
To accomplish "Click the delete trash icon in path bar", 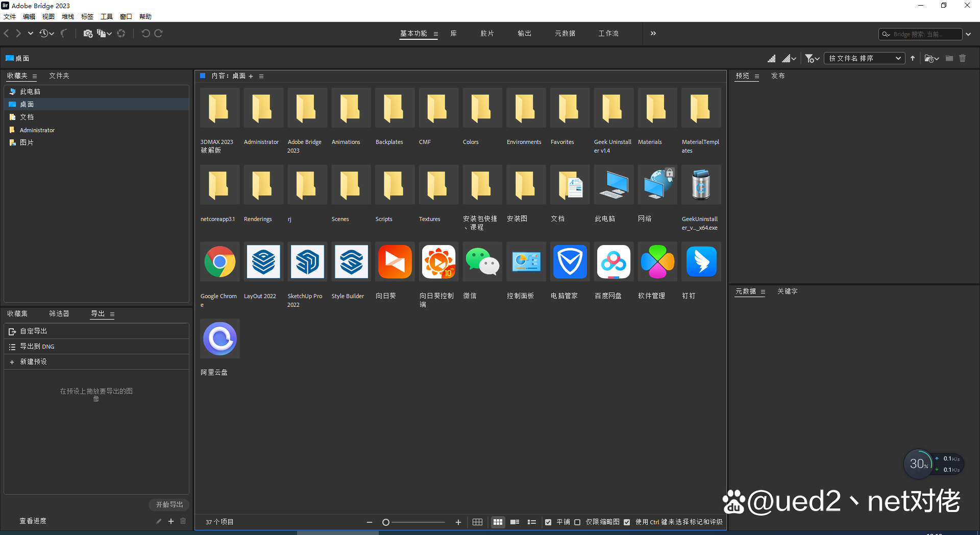I will click(962, 58).
